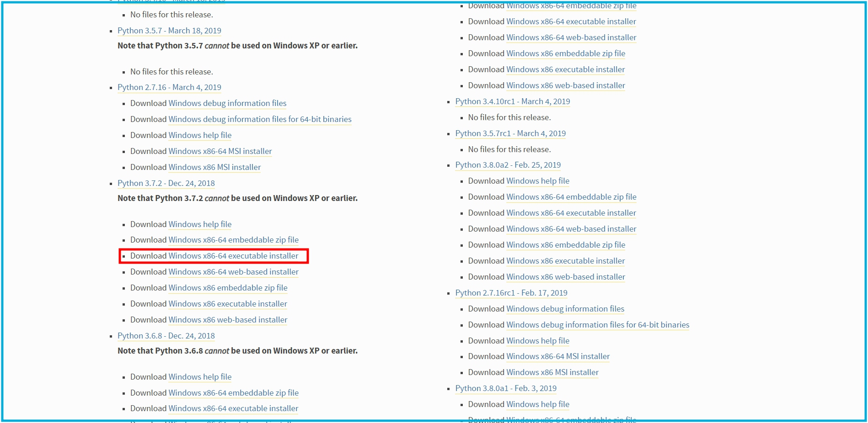Click Windows help file under Python 3.6.8
868x423 pixels.
(x=200, y=377)
